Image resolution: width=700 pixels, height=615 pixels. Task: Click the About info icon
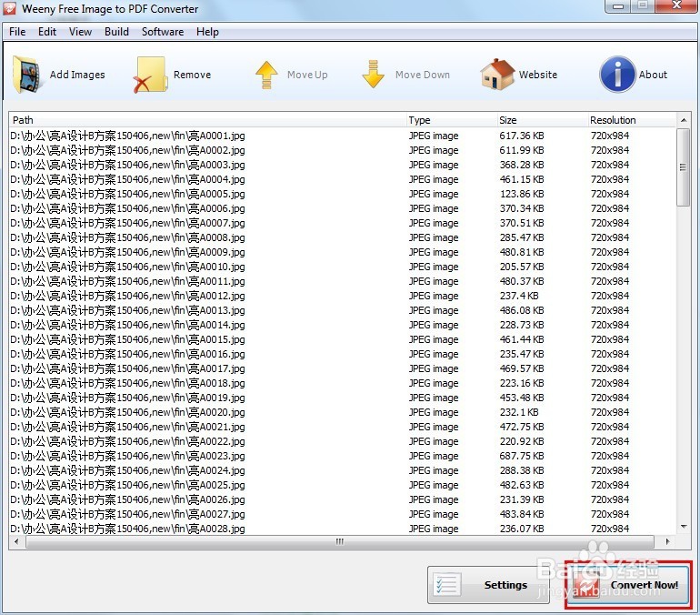point(617,74)
